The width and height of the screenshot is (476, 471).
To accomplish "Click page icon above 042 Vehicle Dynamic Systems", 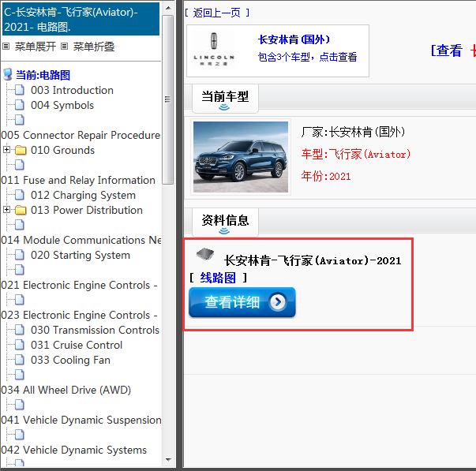I will tap(20, 435).
